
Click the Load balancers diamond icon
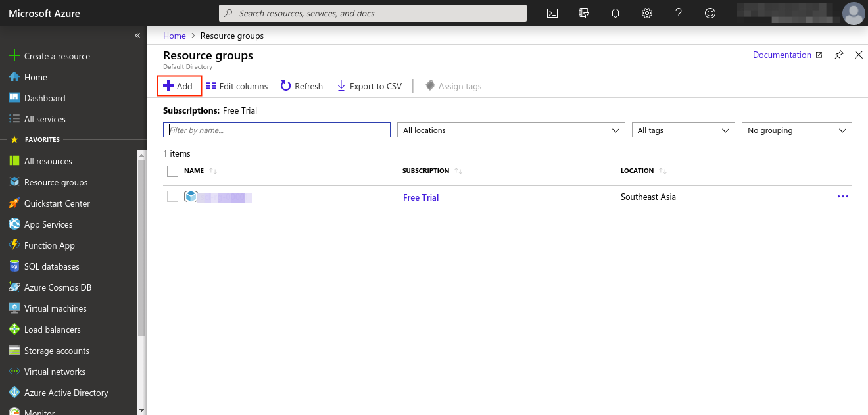click(x=14, y=330)
